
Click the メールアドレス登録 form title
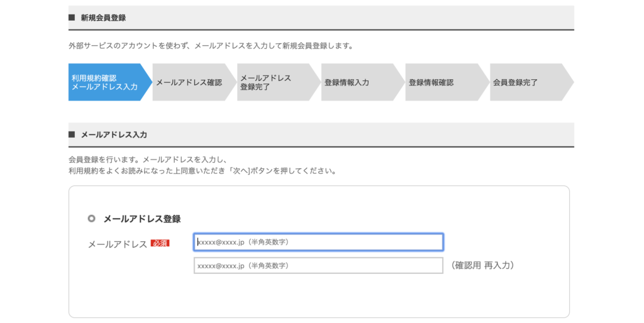(x=142, y=219)
